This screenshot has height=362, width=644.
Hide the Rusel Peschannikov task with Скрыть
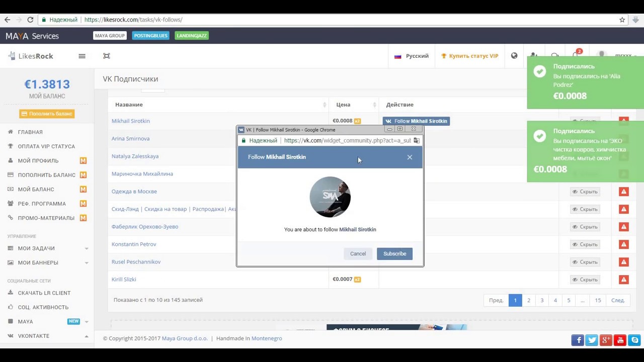click(x=585, y=262)
